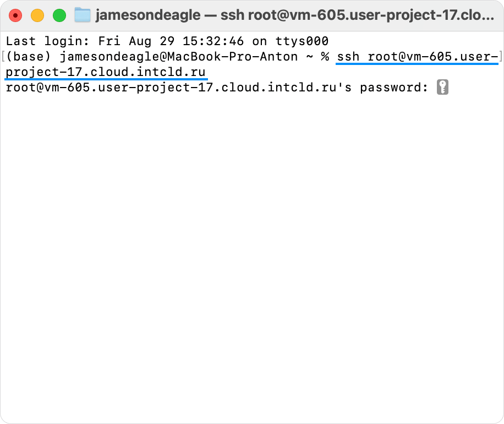The image size is (504, 424).
Task: Click the folder proxy icon in title bar
Action: 82,15
